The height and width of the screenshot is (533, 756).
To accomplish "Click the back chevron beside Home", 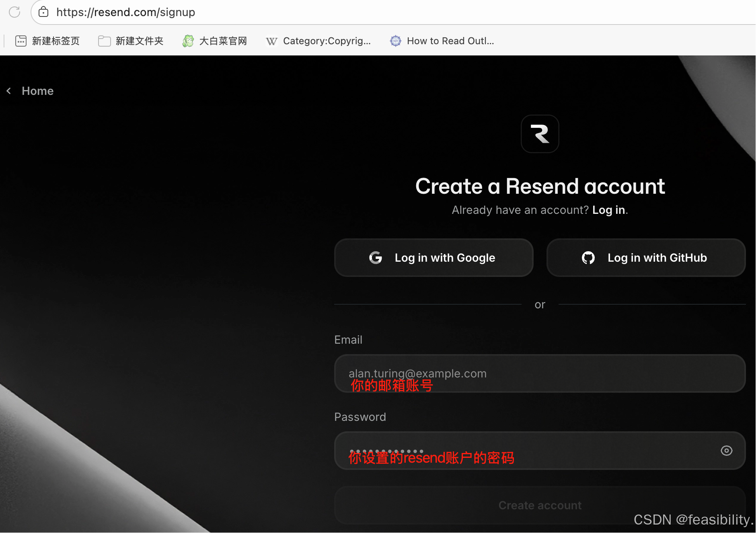I will [x=8, y=91].
